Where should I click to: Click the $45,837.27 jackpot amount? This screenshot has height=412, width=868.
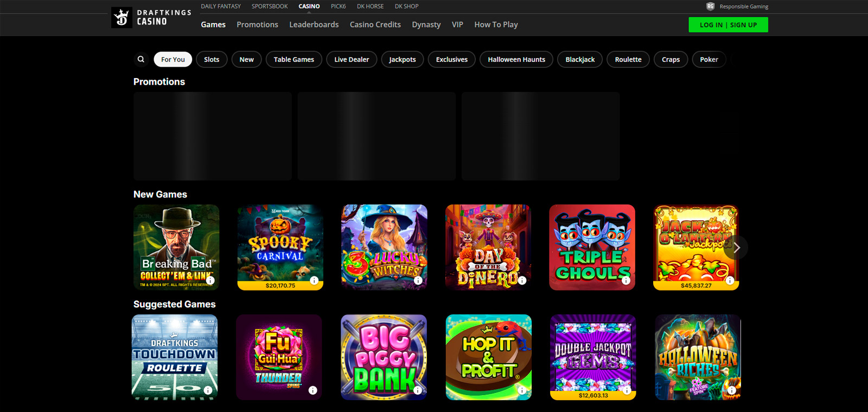pos(696,286)
